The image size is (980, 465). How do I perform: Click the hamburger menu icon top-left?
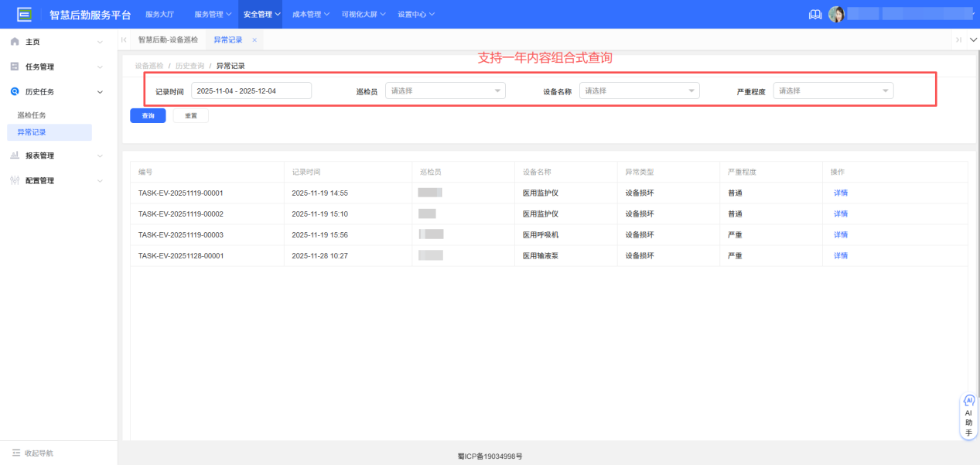pyautogui.click(x=26, y=13)
